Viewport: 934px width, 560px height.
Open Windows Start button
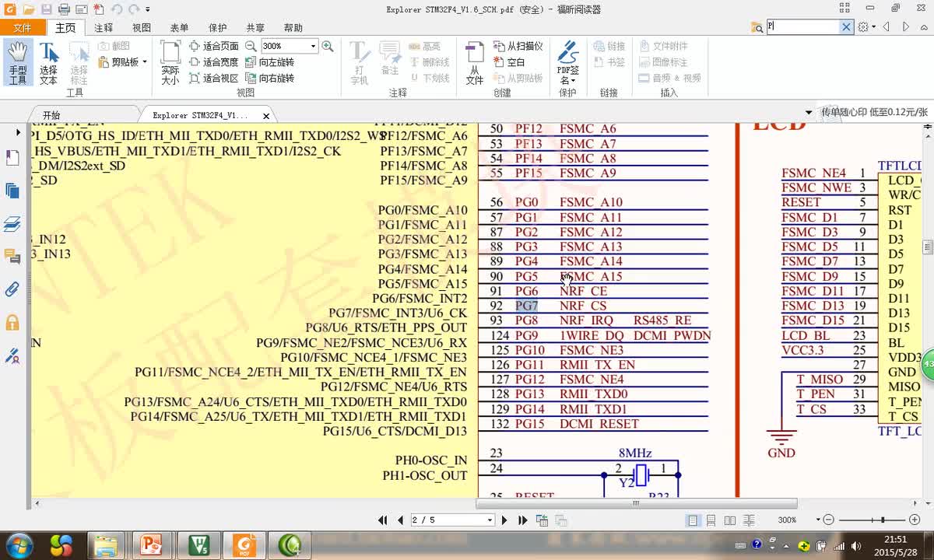click(18, 544)
